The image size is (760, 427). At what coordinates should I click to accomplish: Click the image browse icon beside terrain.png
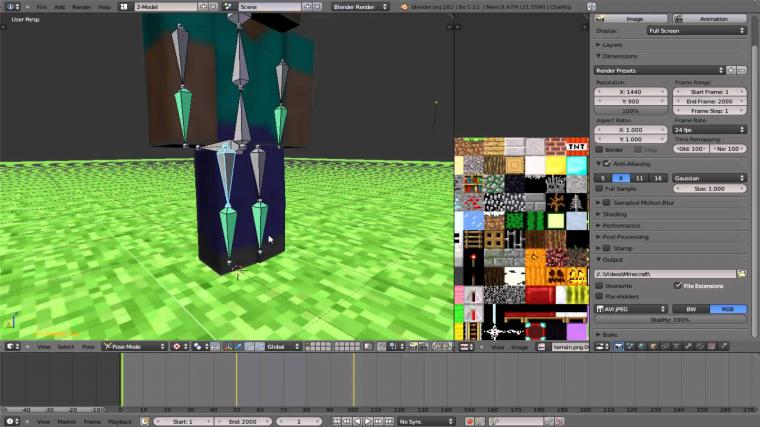point(542,347)
